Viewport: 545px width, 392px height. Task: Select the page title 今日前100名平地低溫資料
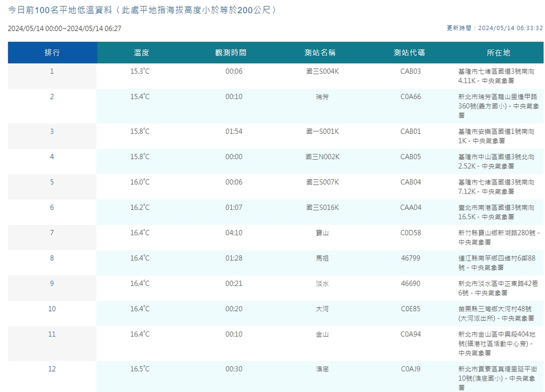point(60,10)
